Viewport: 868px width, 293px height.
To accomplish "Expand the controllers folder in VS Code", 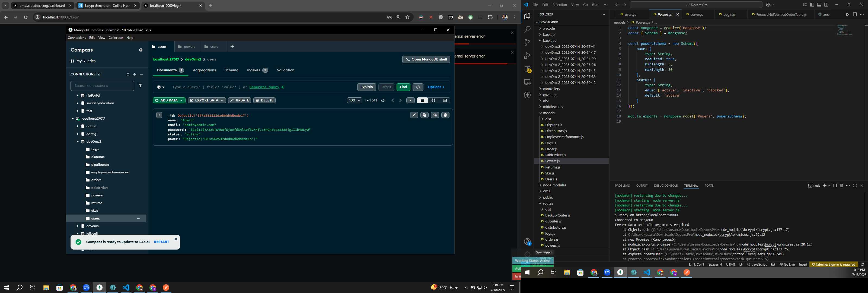I will (x=551, y=89).
